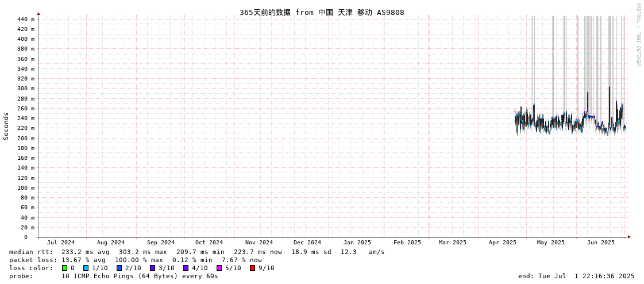Click the Seconds y-axis label
This screenshot has height=284, width=644.
6,126
